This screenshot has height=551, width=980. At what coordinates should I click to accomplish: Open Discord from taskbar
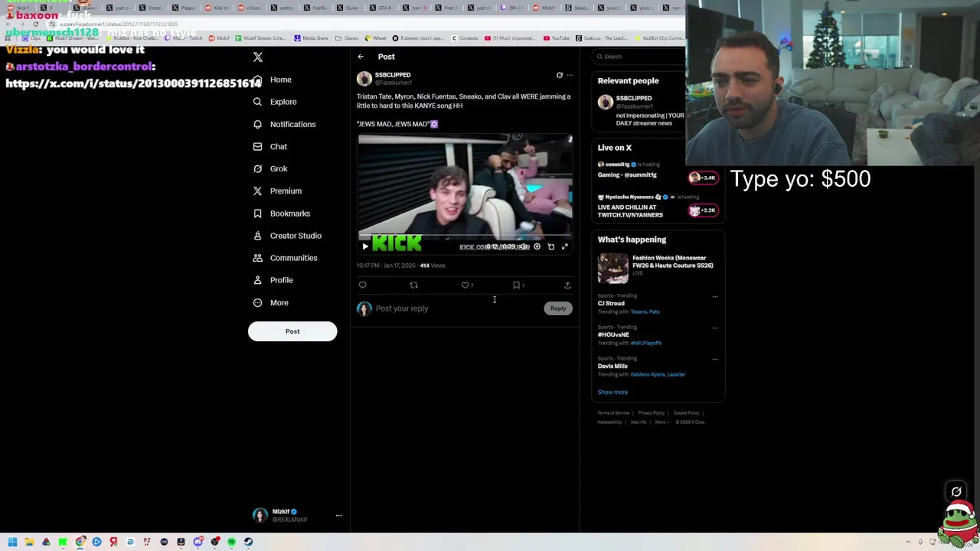click(198, 542)
